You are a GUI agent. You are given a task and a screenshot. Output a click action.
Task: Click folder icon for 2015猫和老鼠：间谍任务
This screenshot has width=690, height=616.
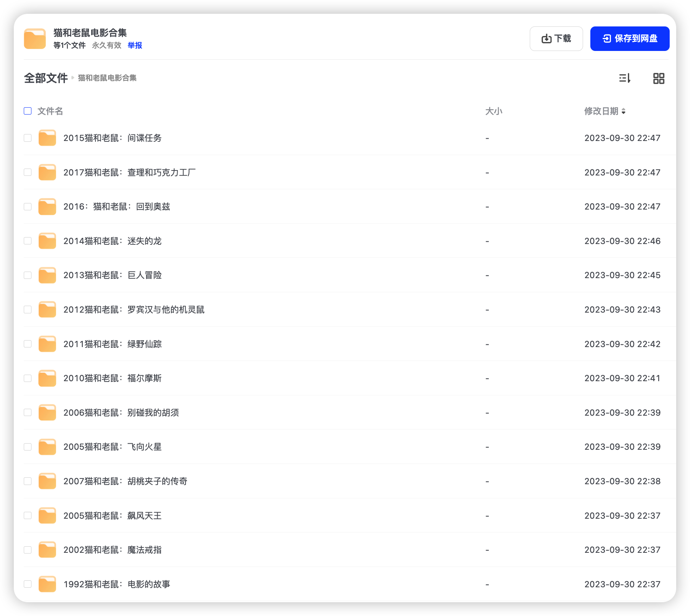(x=48, y=138)
